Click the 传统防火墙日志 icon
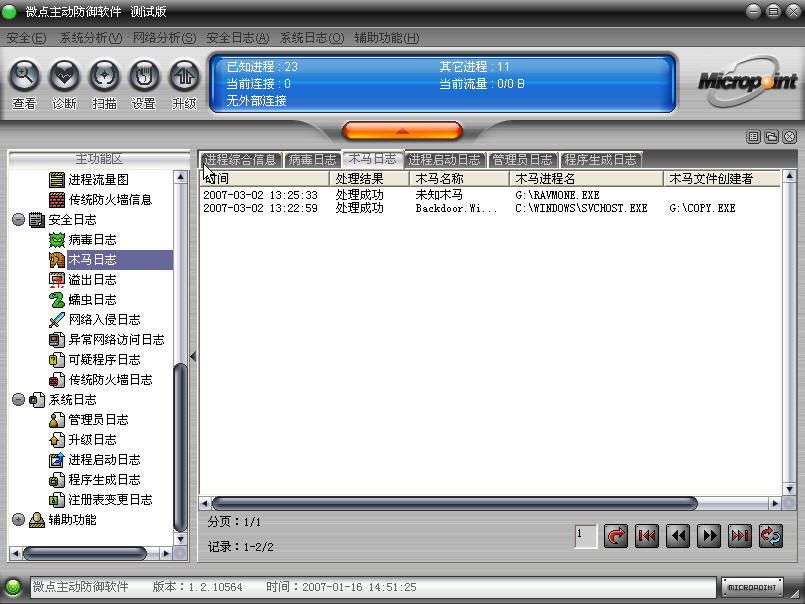Image resolution: width=805 pixels, height=604 pixels. click(56, 380)
